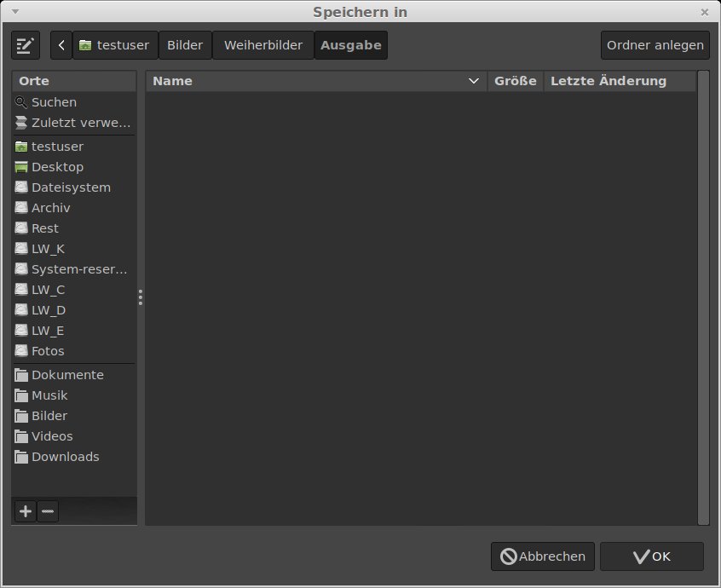Click the file list vertical scrollbar
Viewport: 721px width, 588px height.
pos(703,297)
